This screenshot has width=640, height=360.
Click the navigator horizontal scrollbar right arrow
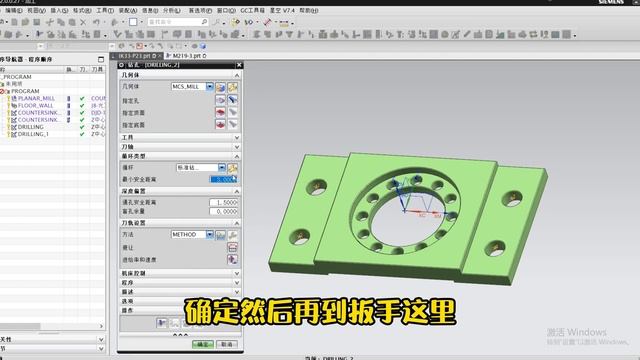[x=101, y=326]
